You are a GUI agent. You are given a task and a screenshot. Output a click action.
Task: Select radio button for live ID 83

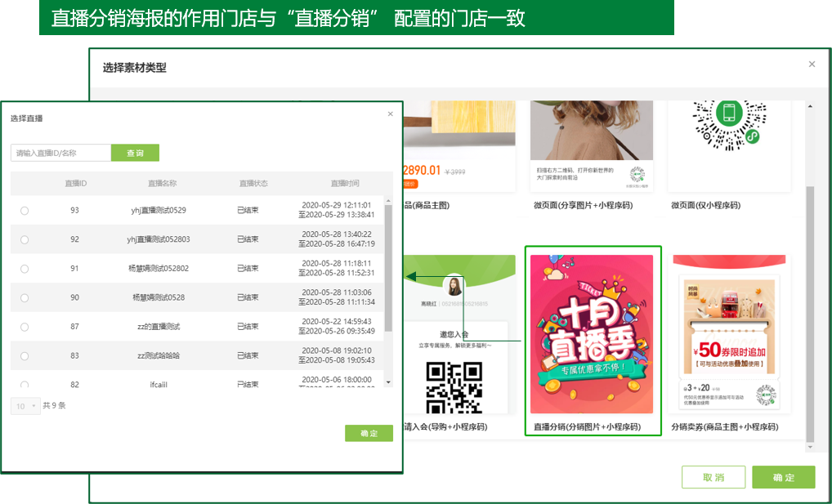(x=25, y=356)
